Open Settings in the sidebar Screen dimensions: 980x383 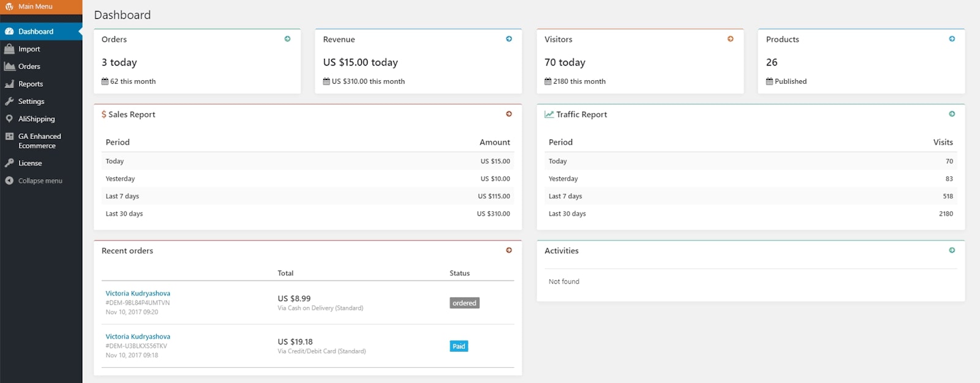31,102
